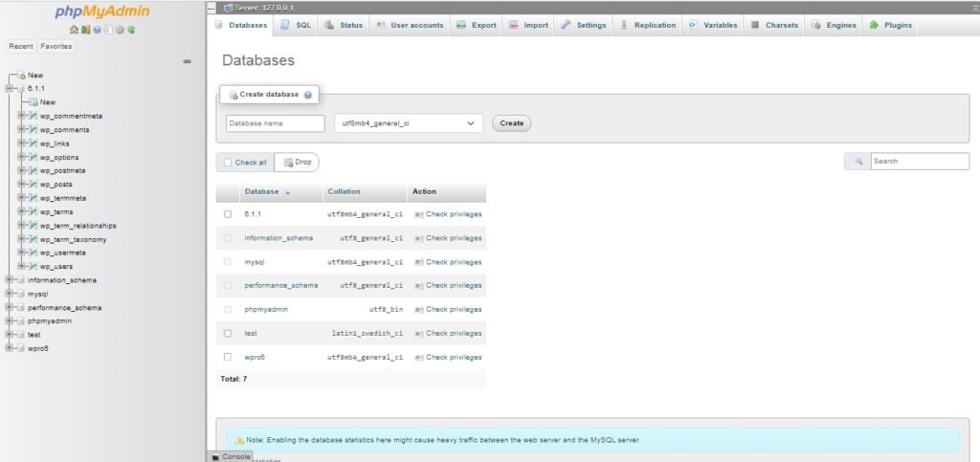980x462 pixels.
Task: Click the magnifier icon next to Search
Action: point(858,161)
